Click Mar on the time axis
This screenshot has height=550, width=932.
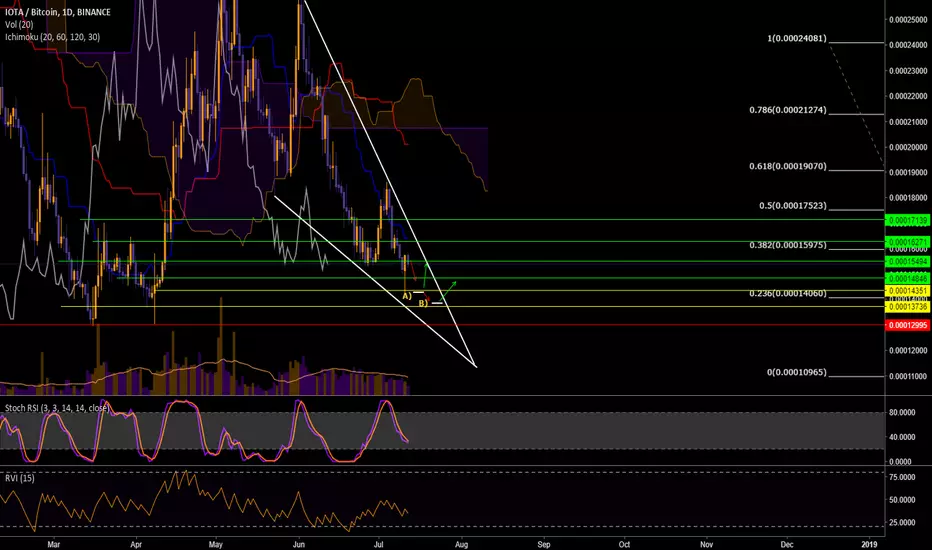pyautogui.click(x=54, y=544)
